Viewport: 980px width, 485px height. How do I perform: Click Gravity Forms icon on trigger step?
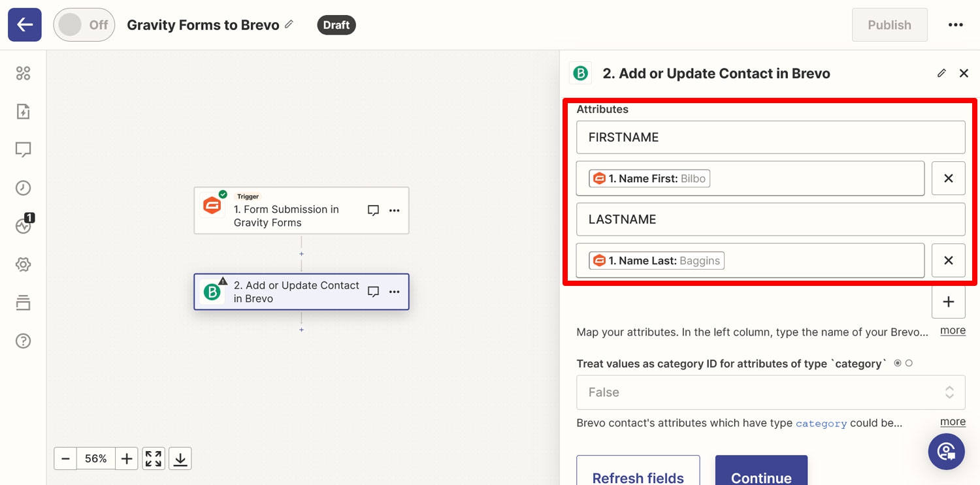212,206
